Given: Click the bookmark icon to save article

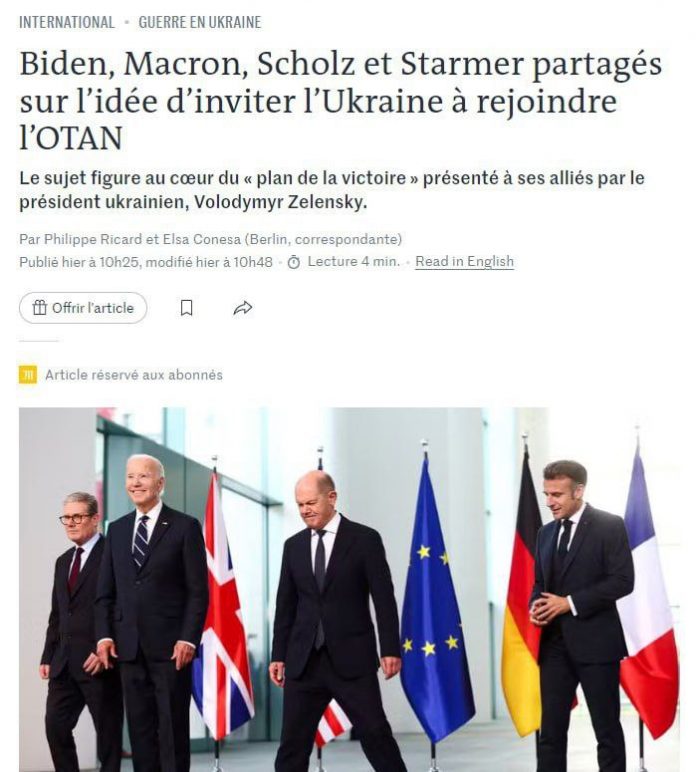Looking at the screenshot, I should (187, 308).
